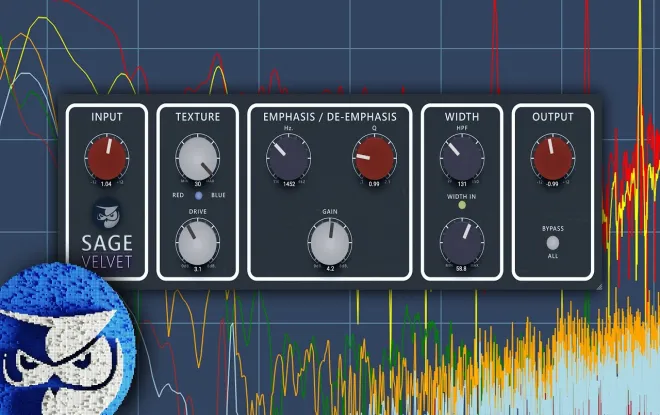The width and height of the screenshot is (660, 415).
Task: Click the lower Width amount knob
Action: [462, 242]
